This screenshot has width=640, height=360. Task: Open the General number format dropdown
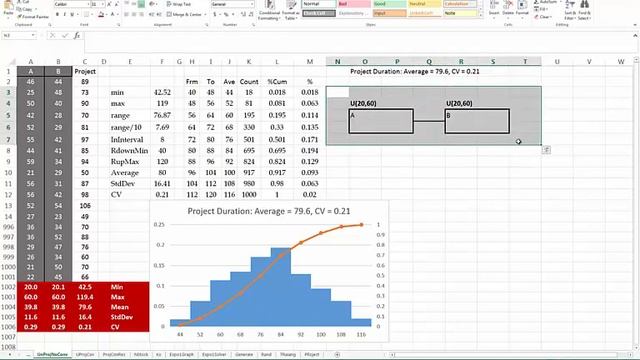point(252,4)
